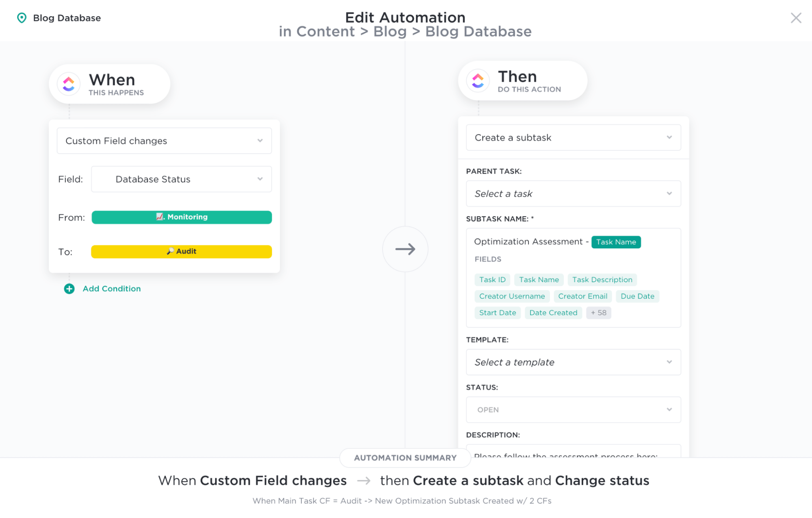Open the Custom Field changes trigger dropdown
Image resolution: width=812 pixels, height=518 pixels.
point(164,141)
